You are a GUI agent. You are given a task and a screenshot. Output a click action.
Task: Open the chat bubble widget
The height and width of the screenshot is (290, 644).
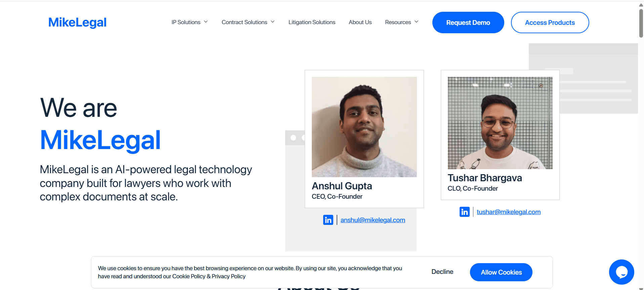point(621,272)
